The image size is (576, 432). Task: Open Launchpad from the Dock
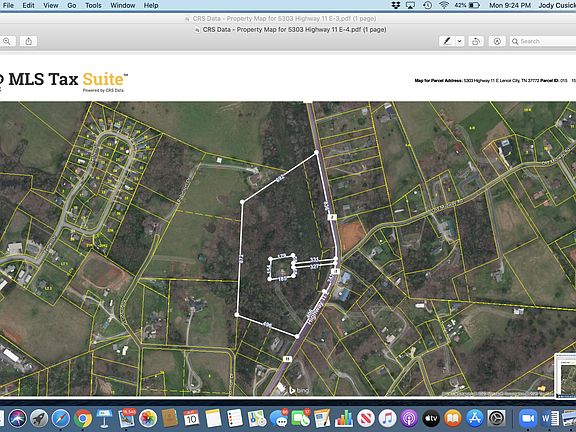point(39,418)
